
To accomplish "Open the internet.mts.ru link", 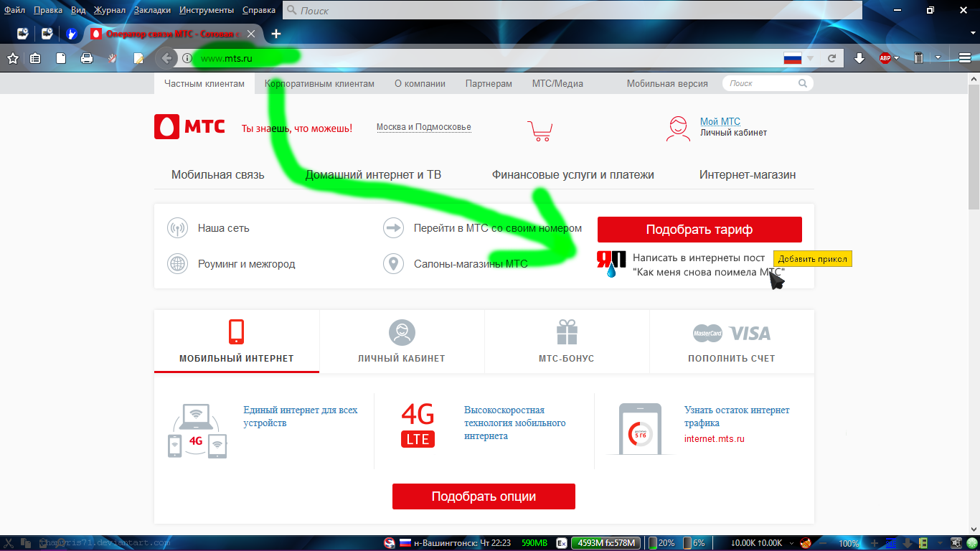I will [x=715, y=438].
